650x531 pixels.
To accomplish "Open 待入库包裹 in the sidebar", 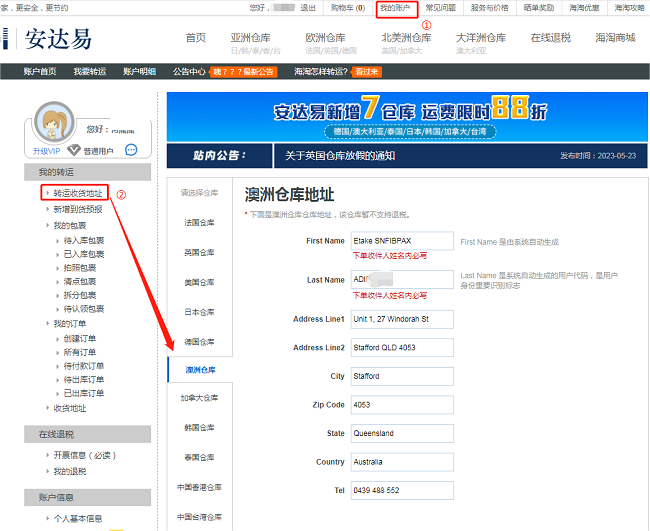I will tap(84, 240).
